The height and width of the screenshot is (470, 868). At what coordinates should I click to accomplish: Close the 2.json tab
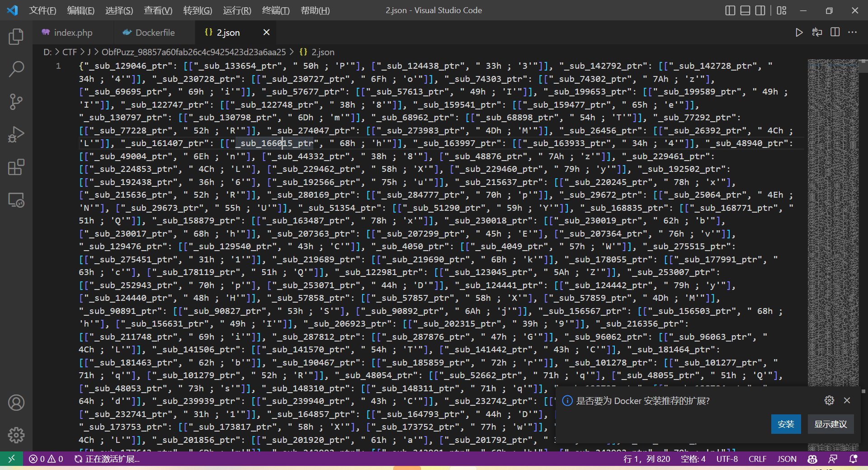pyautogui.click(x=266, y=32)
